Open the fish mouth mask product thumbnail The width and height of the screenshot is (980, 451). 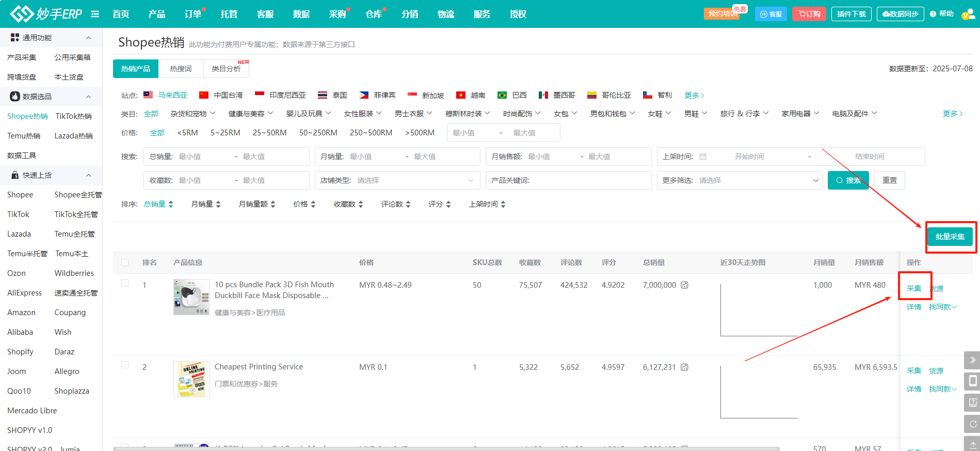click(x=191, y=297)
